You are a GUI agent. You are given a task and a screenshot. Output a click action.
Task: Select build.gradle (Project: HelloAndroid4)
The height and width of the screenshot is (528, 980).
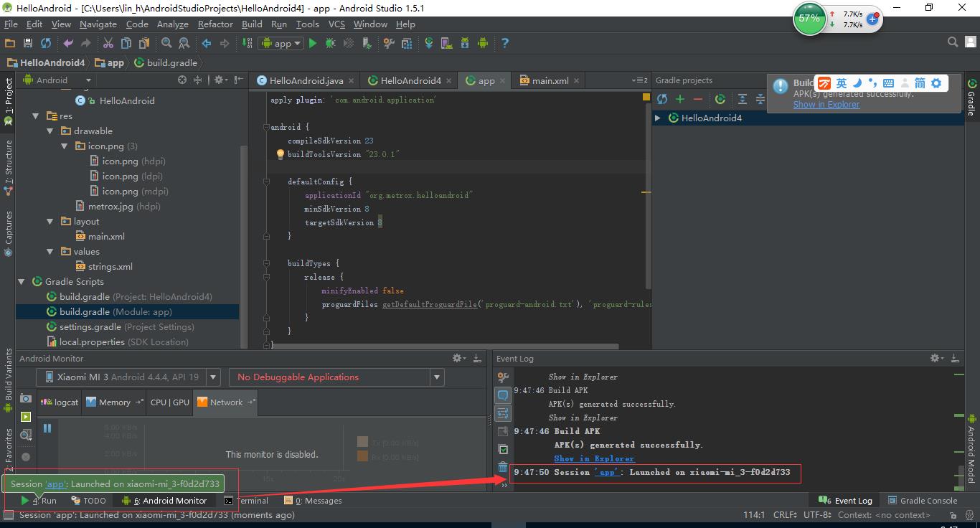(x=129, y=296)
